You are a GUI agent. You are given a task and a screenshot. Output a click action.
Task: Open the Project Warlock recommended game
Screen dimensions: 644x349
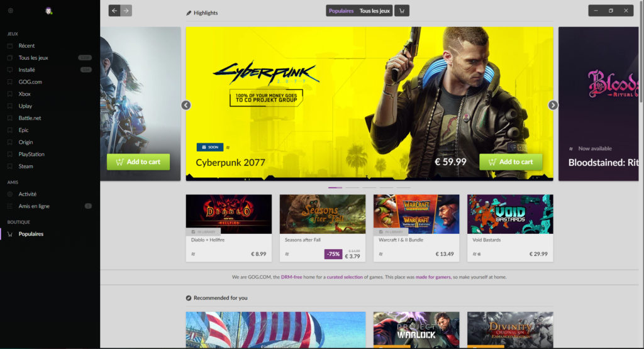click(416, 330)
